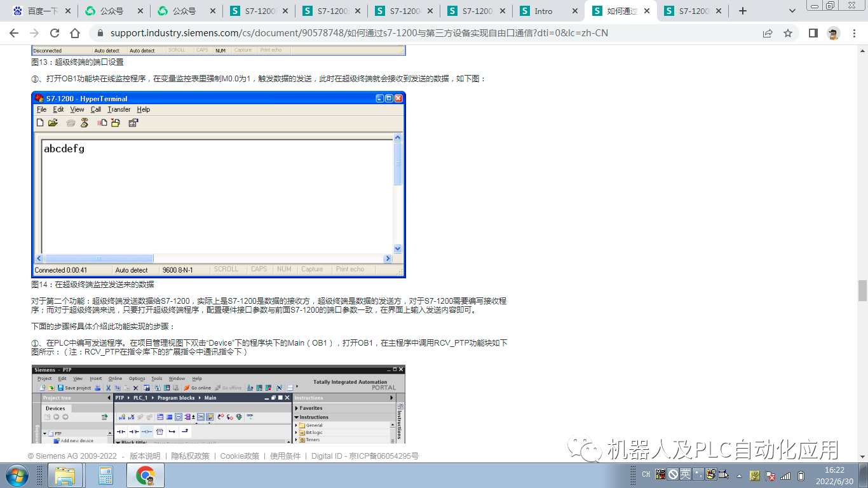Click the caption 图14：在超级终端监控发送来的数据
The height and width of the screenshot is (488, 868).
point(93,285)
